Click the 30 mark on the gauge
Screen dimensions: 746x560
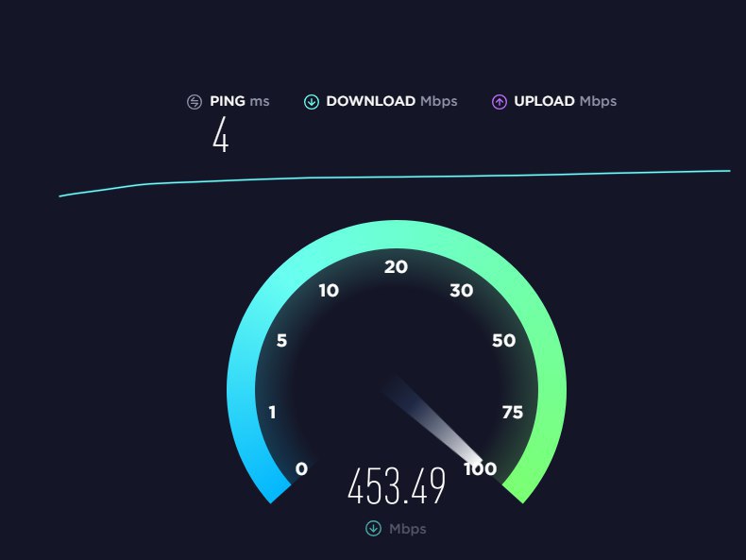click(462, 290)
